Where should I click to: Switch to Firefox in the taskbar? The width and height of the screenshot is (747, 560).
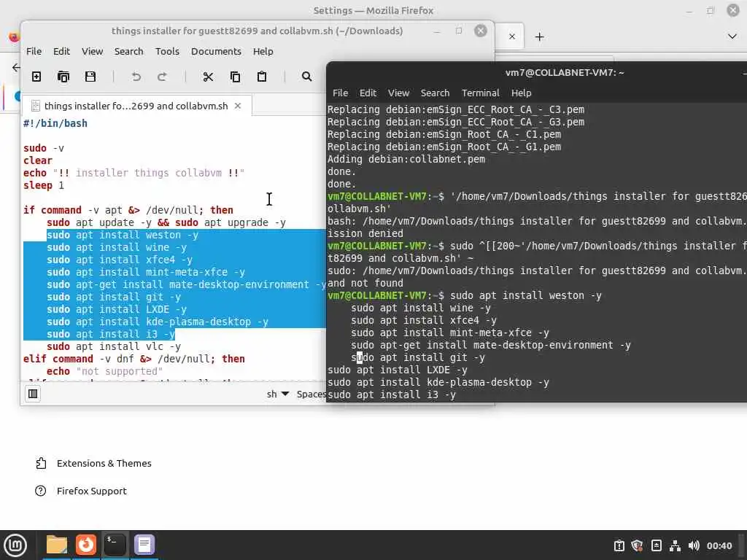[86, 545]
